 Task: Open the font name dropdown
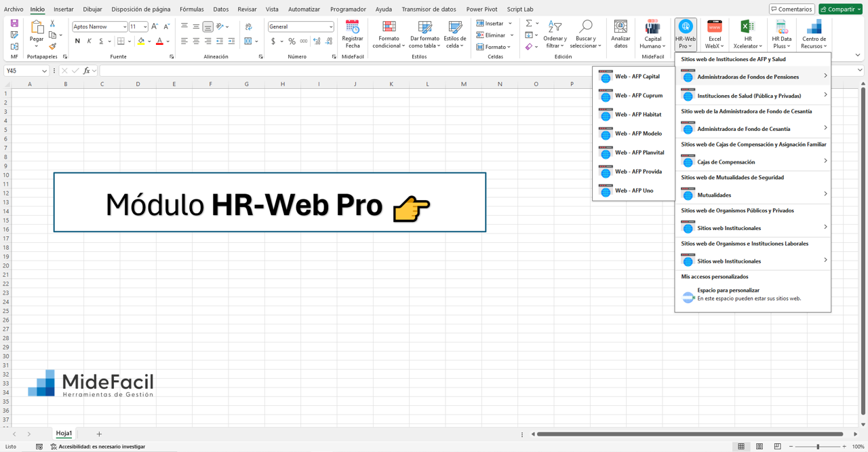pos(125,26)
